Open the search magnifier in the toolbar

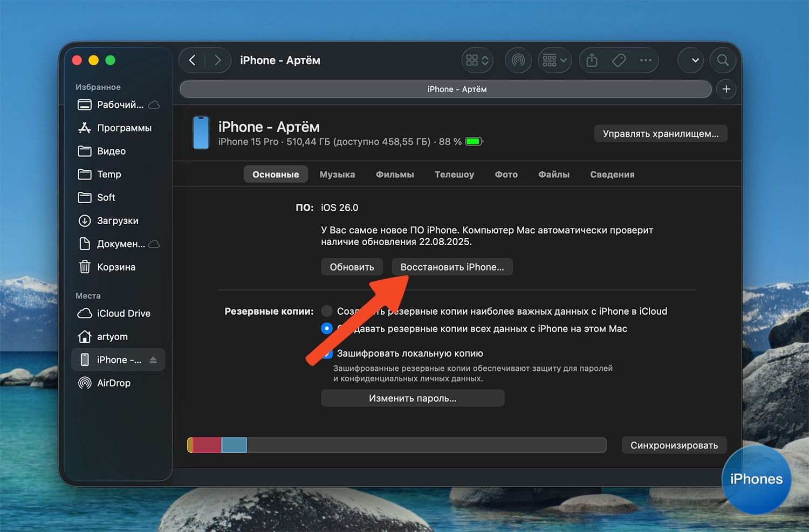(x=723, y=60)
